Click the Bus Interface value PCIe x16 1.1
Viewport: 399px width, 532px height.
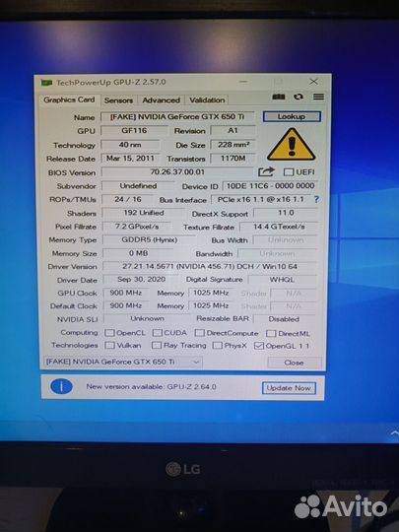tap(260, 199)
